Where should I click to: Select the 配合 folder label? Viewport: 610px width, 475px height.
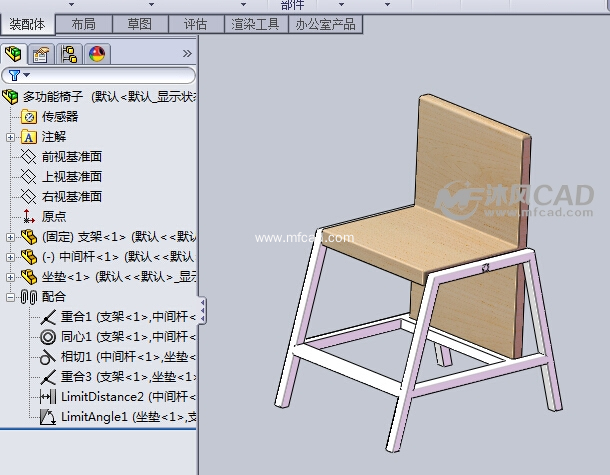[54, 297]
